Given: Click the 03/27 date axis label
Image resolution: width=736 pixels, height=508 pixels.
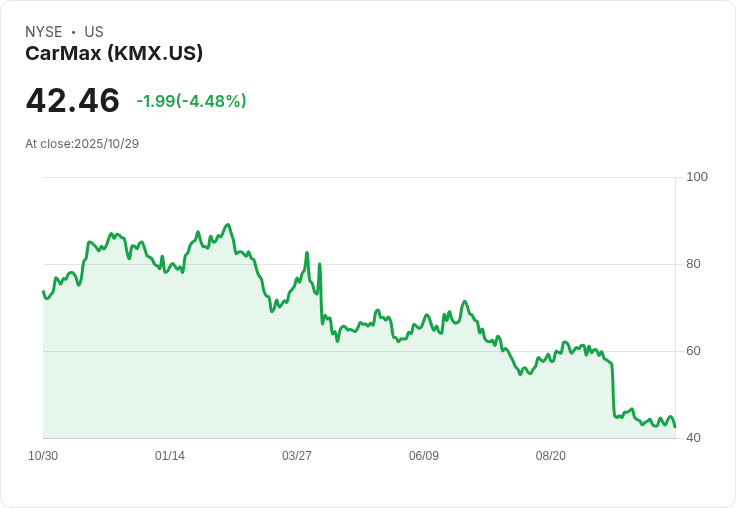Looking at the screenshot, I should (x=297, y=456).
